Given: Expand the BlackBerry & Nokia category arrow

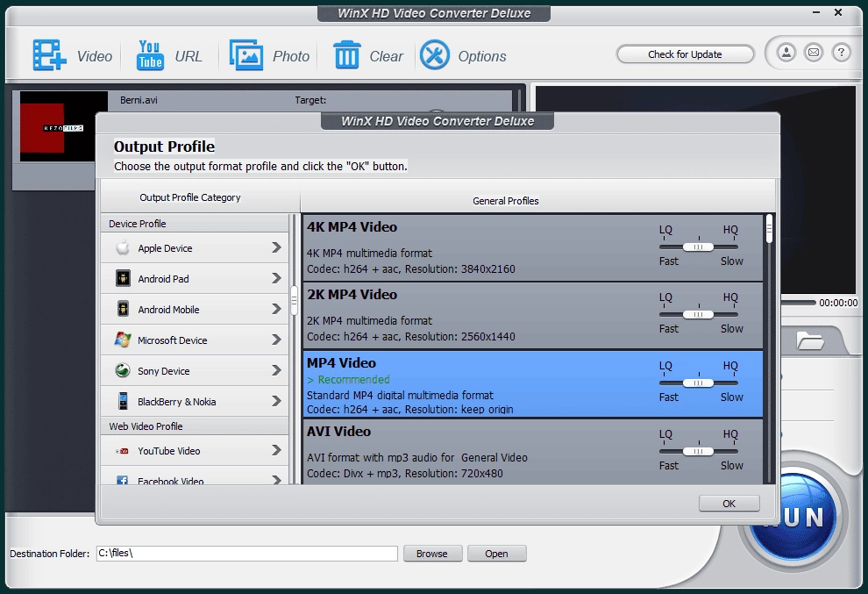Looking at the screenshot, I should tap(276, 401).
